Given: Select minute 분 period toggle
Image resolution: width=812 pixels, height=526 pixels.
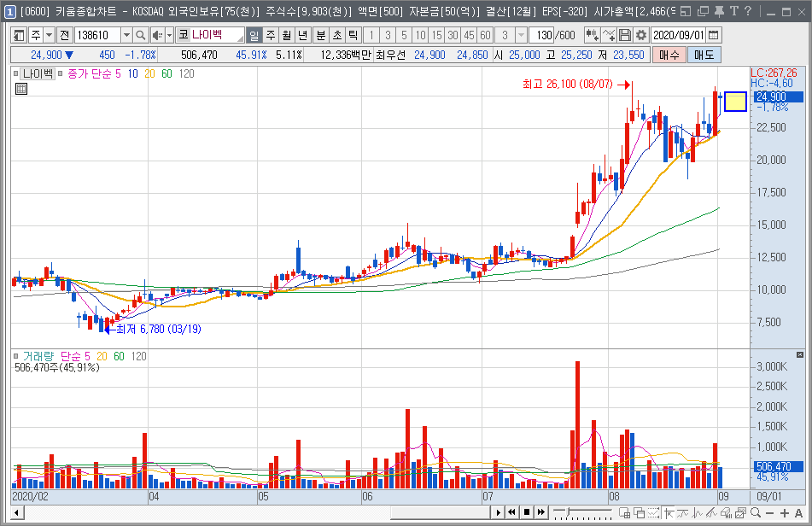Looking at the screenshot, I should point(321,35).
